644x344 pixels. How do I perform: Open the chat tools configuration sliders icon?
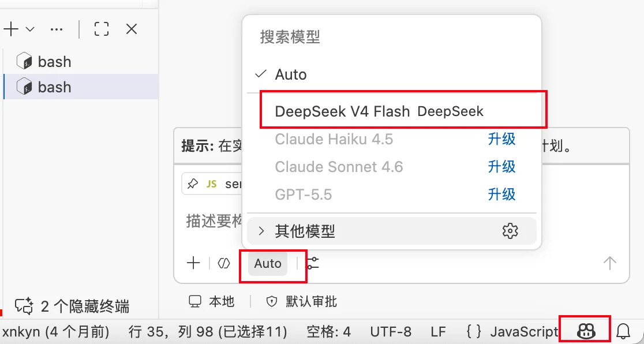click(x=313, y=263)
